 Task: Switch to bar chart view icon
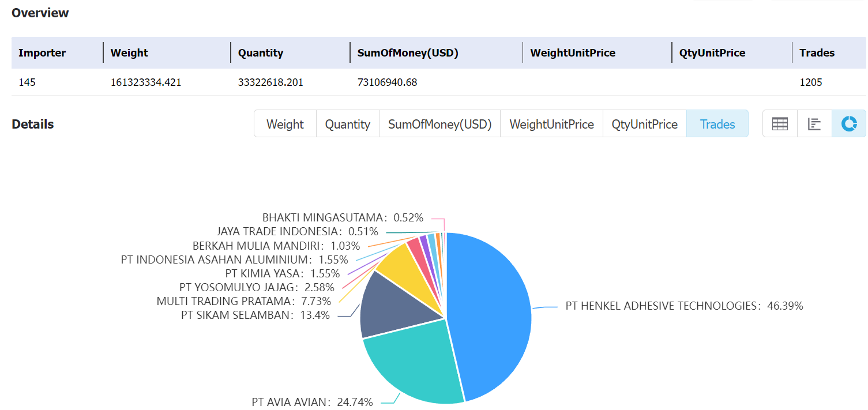pyautogui.click(x=814, y=124)
